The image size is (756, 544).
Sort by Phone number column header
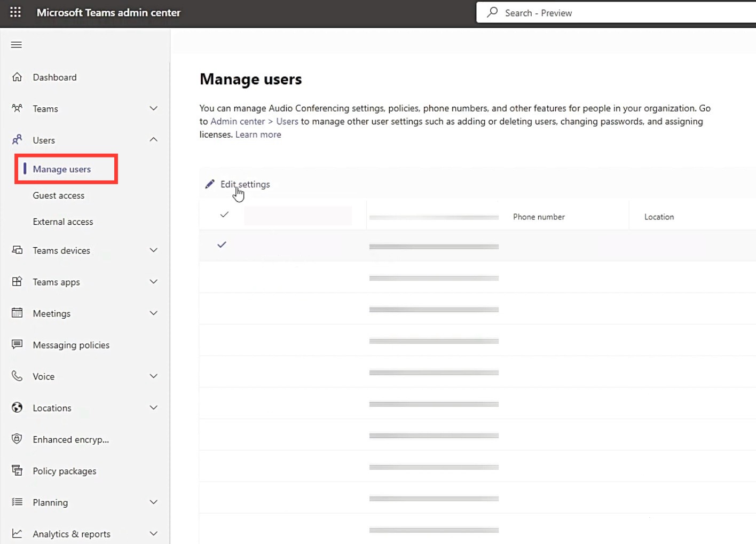click(539, 217)
